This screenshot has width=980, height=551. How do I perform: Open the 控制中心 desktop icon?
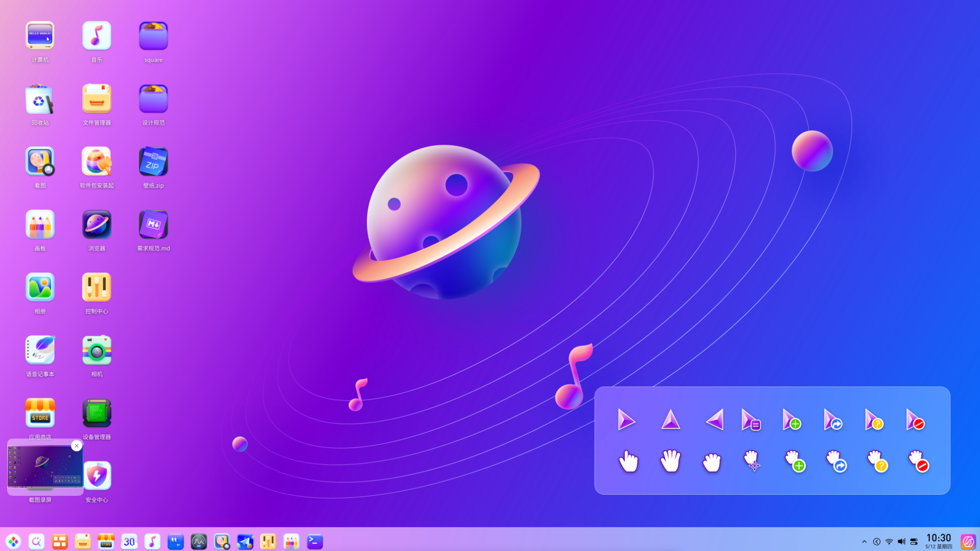point(97,287)
